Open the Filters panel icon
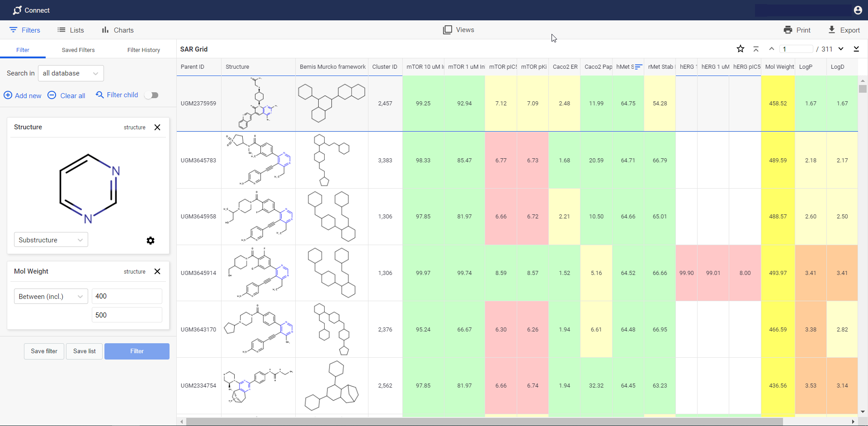 pyautogui.click(x=13, y=30)
